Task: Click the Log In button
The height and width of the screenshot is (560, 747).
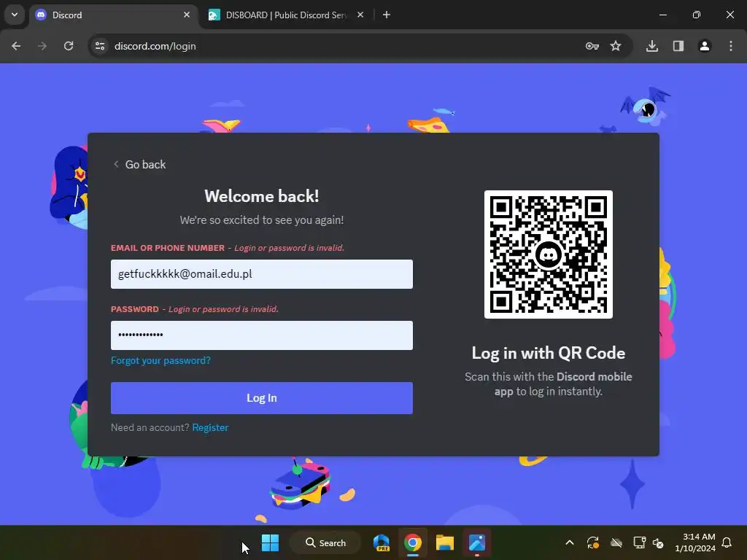Action: (262, 398)
